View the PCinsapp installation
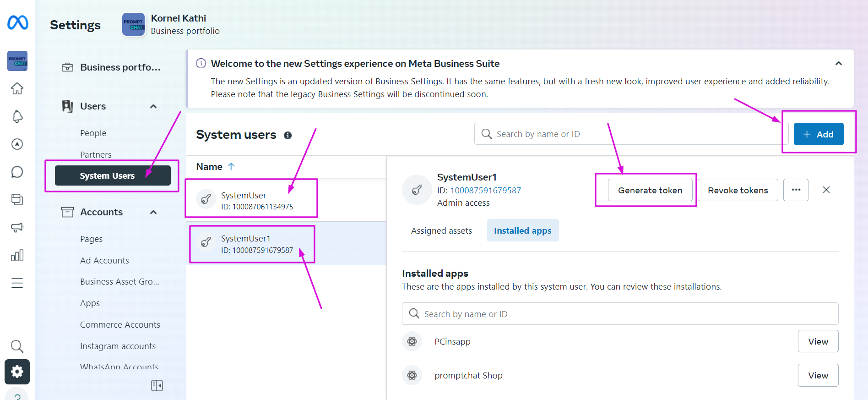This screenshot has height=400, width=868. point(818,341)
